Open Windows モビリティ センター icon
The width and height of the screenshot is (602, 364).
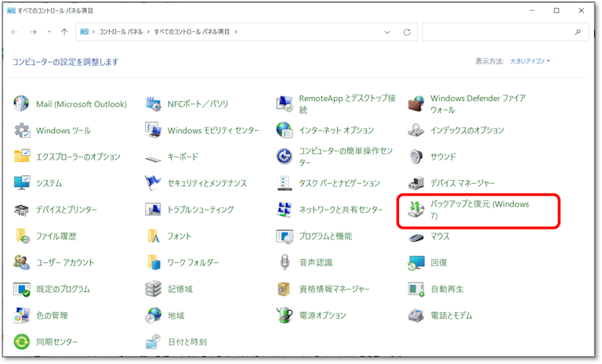(153, 131)
